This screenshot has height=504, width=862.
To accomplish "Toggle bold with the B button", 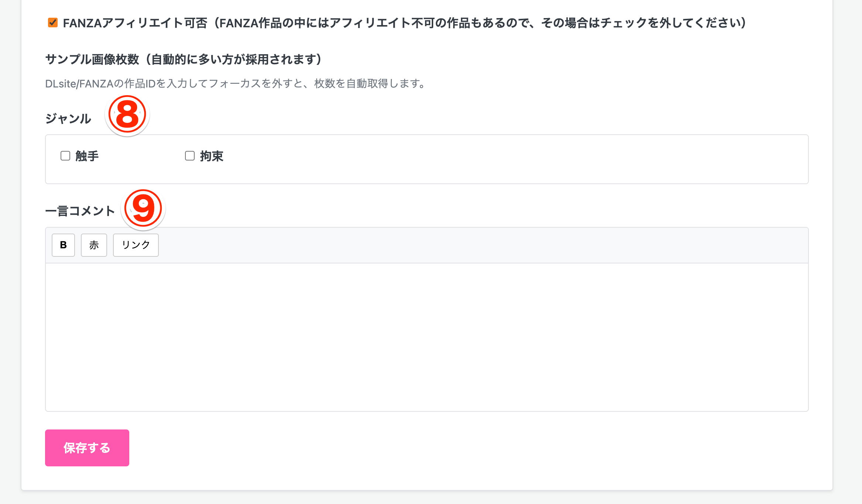I will pos(63,245).
